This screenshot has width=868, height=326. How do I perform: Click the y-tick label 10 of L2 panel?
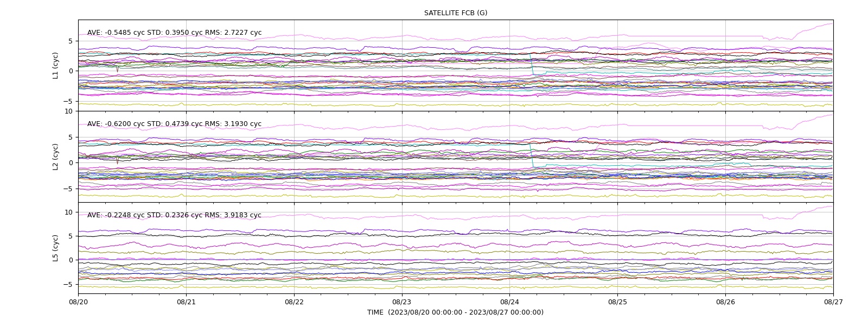[x=68, y=111]
